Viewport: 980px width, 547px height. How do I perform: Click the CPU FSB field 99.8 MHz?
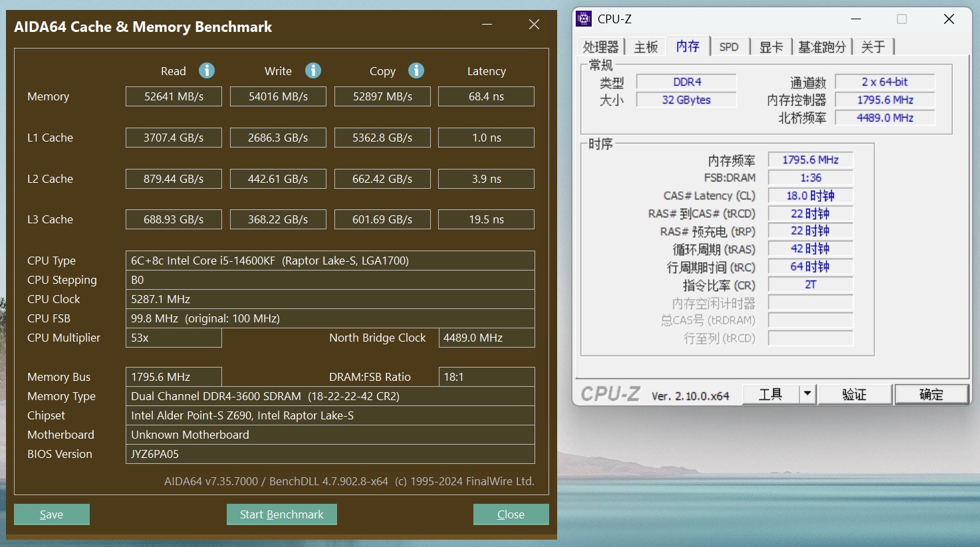330,318
